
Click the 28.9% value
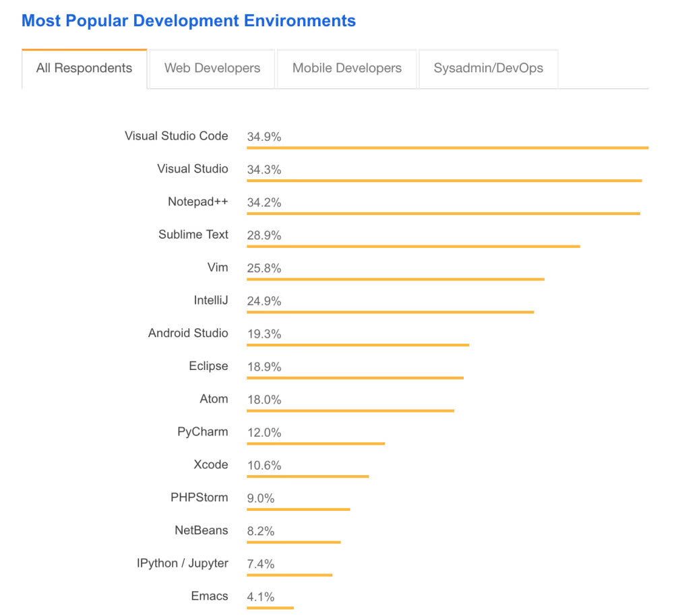point(264,236)
